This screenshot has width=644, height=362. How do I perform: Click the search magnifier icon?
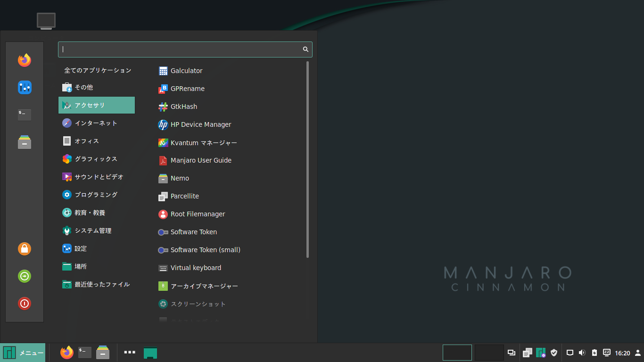click(x=305, y=49)
